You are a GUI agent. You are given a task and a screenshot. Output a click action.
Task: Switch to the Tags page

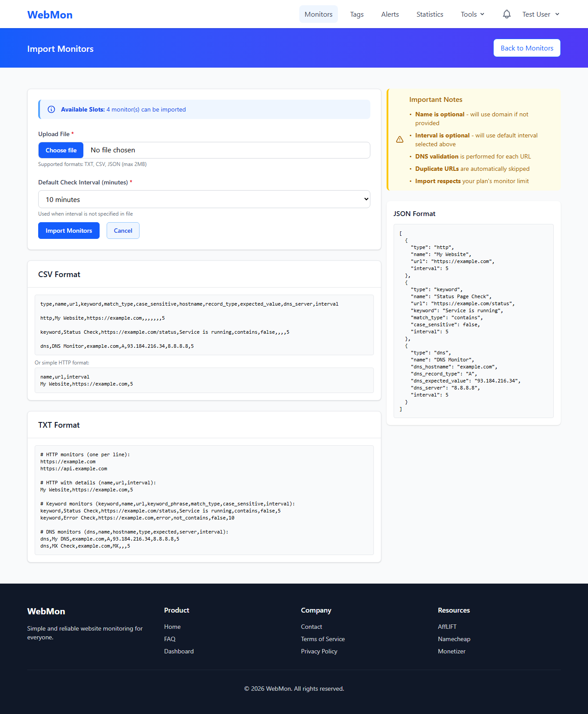357,14
